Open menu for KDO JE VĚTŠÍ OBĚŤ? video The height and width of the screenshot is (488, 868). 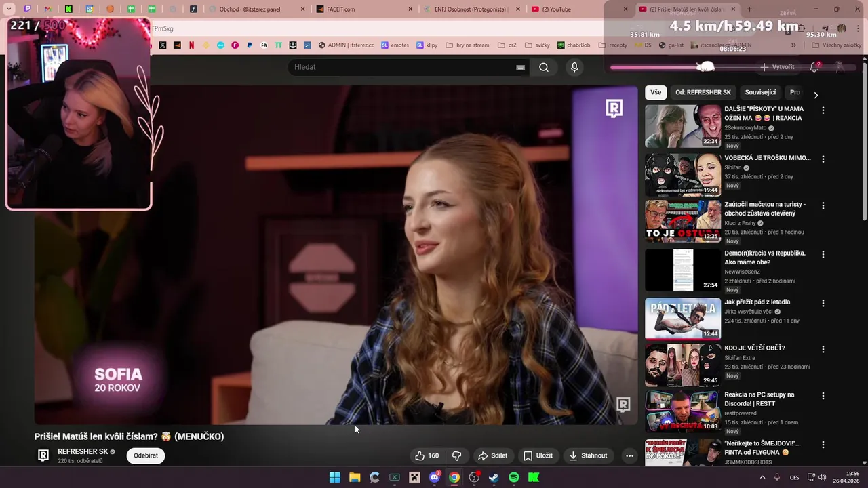pyautogui.click(x=823, y=349)
